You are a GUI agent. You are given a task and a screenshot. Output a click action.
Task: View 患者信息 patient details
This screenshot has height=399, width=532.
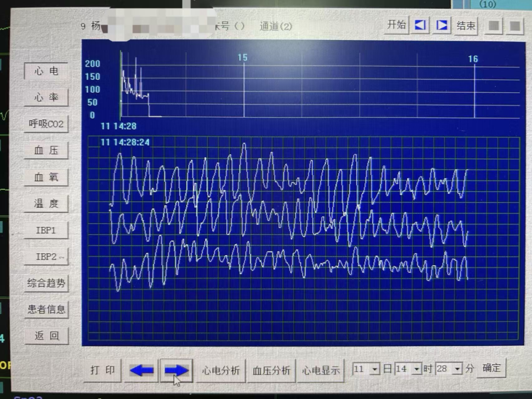click(x=46, y=309)
